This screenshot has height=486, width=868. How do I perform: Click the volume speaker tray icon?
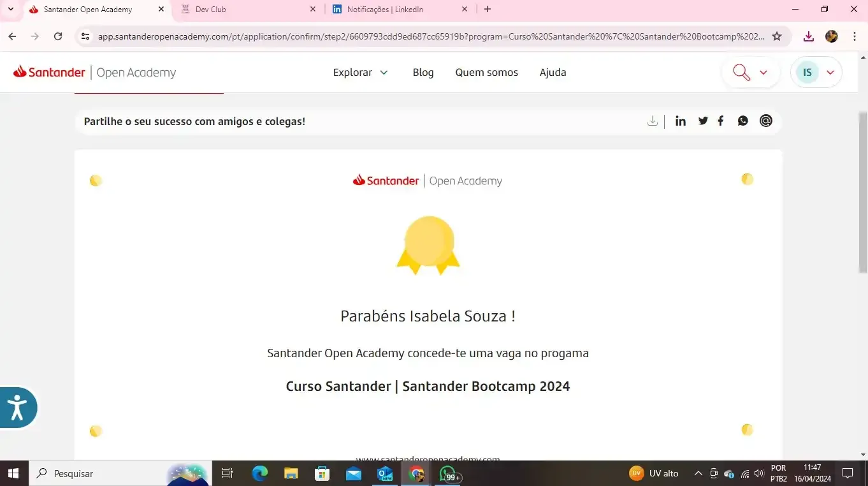759,473
